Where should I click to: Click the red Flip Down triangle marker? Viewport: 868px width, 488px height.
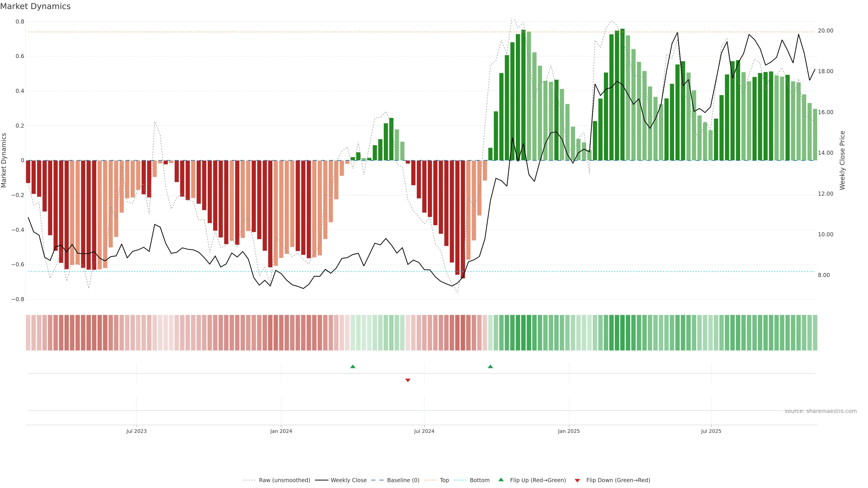coord(408,380)
